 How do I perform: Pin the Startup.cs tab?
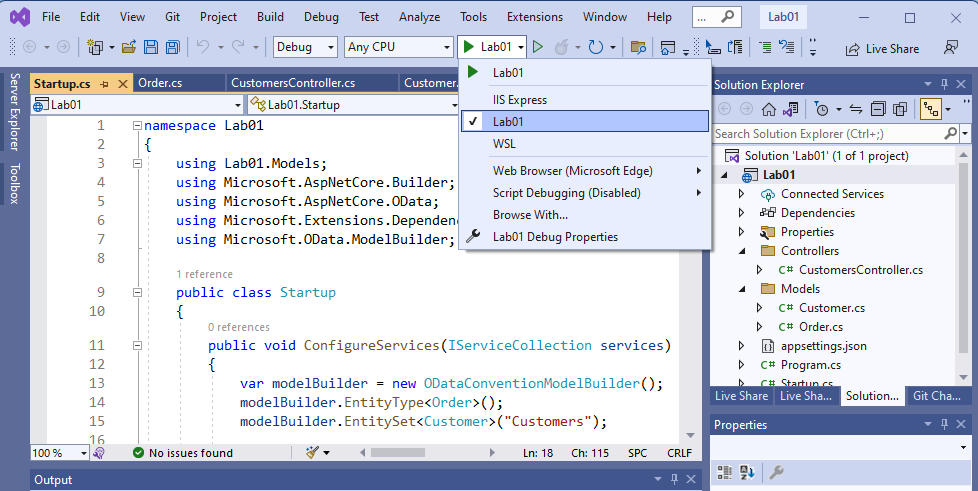click(x=105, y=84)
